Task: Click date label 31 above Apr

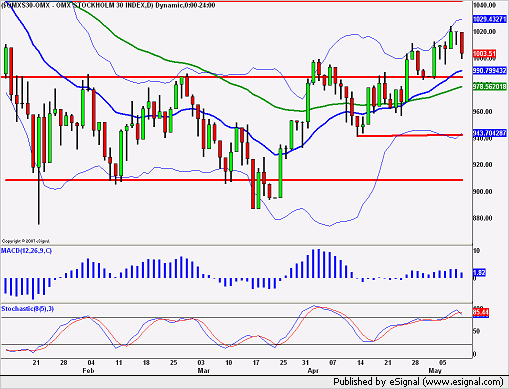Action: pyautogui.click(x=305, y=363)
